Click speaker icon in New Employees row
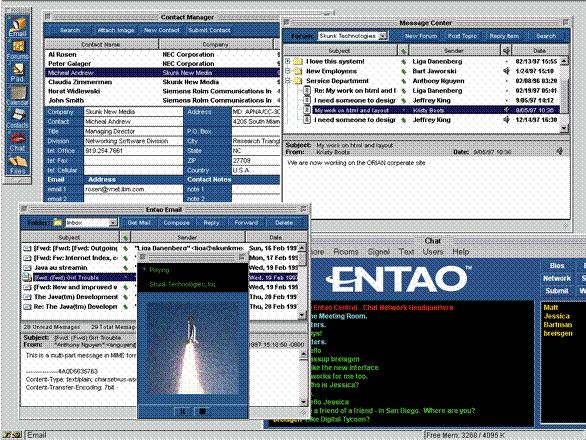 (506, 71)
